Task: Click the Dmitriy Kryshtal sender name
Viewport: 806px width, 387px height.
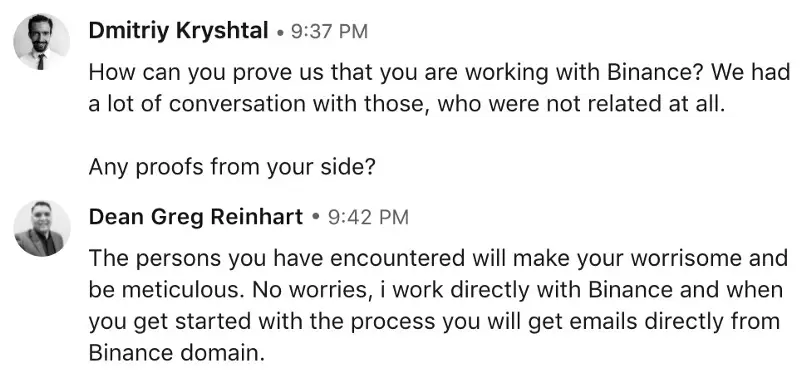Action: [178, 32]
